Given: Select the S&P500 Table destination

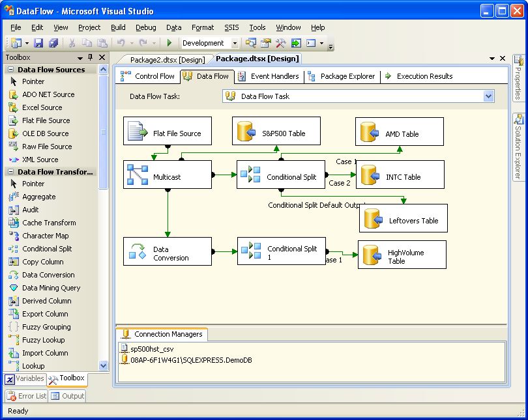Looking at the screenshot, I should point(276,131).
